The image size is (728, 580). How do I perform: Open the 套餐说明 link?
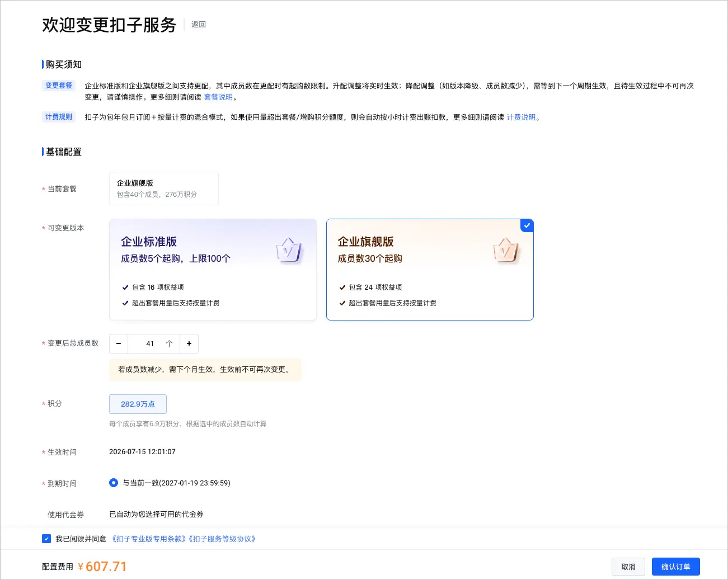pos(218,97)
